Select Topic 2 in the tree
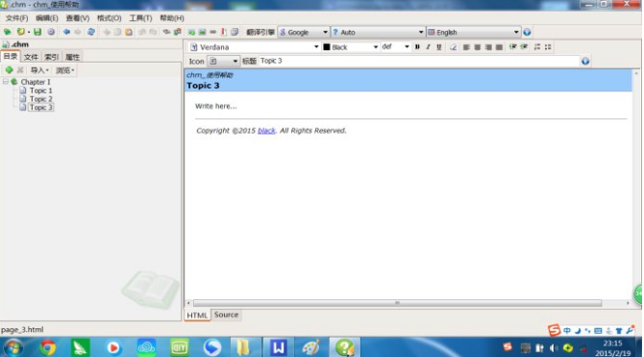 tap(40, 99)
